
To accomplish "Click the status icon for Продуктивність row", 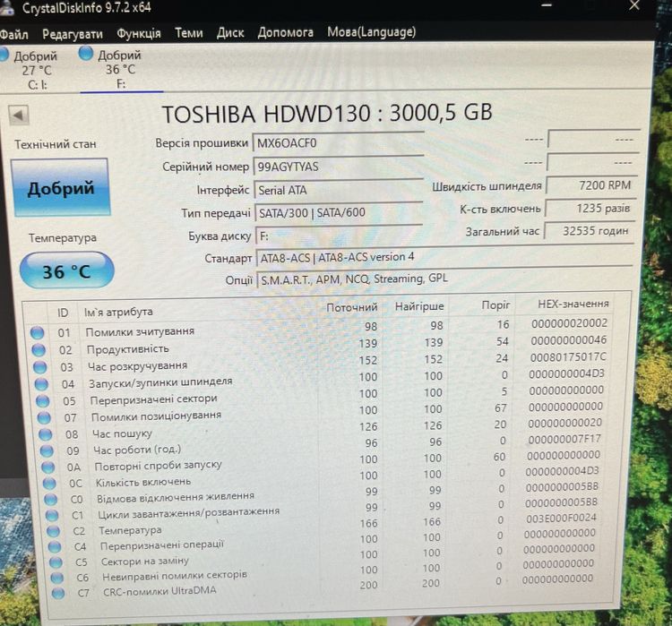I will click(39, 350).
